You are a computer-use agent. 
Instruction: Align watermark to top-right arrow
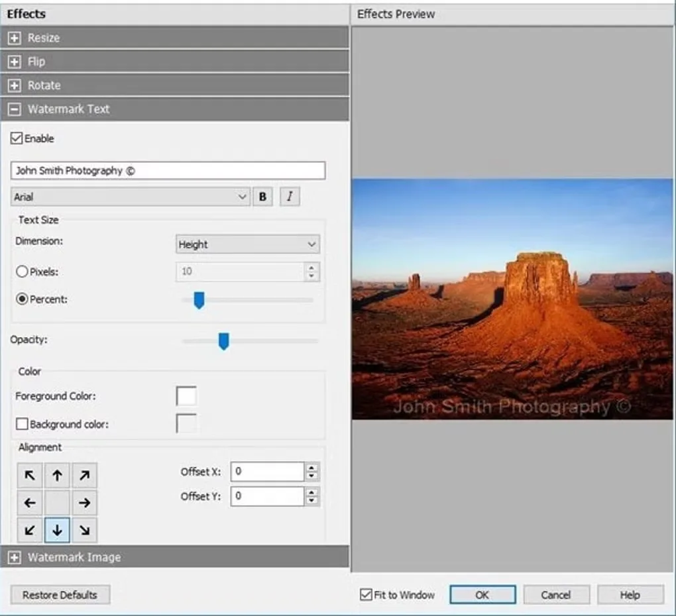click(85, 476)
